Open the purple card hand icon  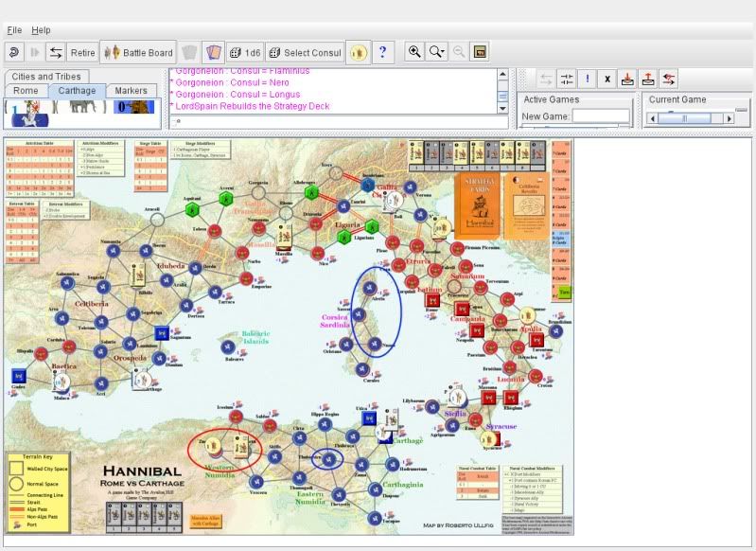point(213,52)
